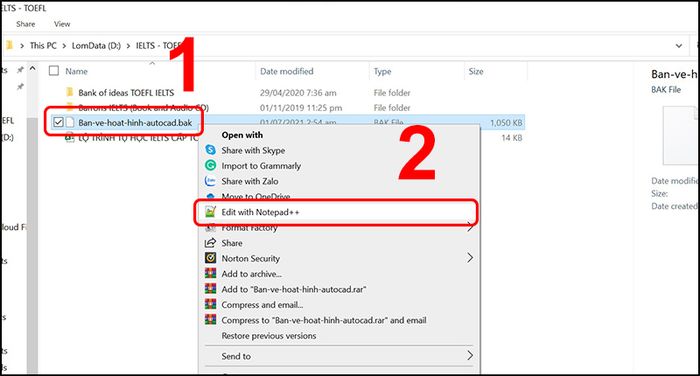Screen dimensions: 700x376
Task: Click the file icon of Ban-ve-hoat-hinh-autocad.bak
Action: pos(70,122)
